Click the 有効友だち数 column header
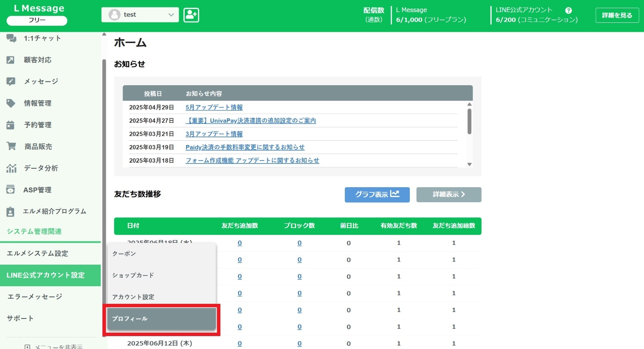This screenshot has width=644, height=349. click(399, 225)
